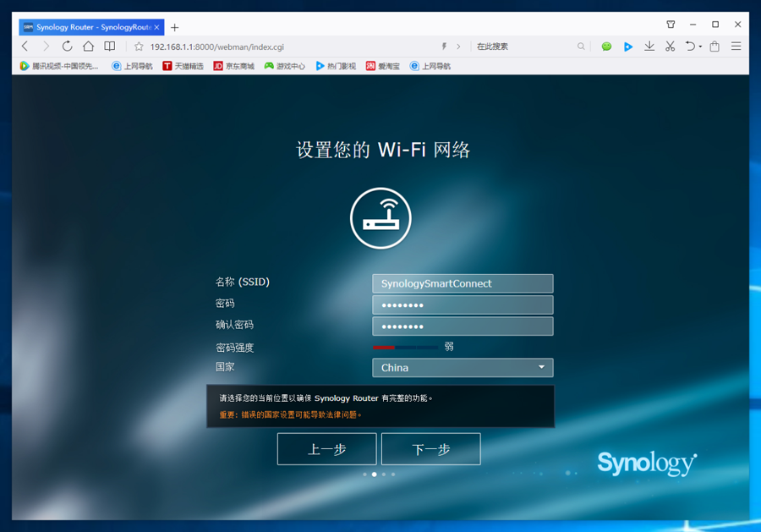Click the 下一步 button
This screenshot has height=532, width=761.
click(430, 449)
